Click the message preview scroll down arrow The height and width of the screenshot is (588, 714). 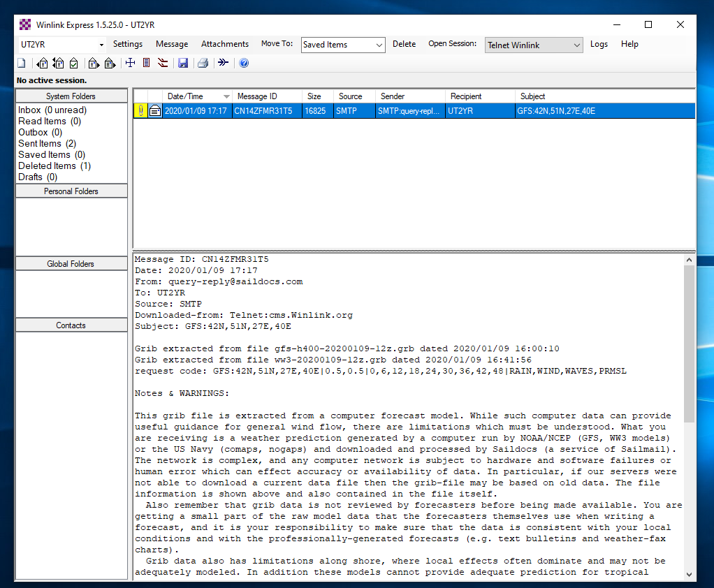pos(689,575)
